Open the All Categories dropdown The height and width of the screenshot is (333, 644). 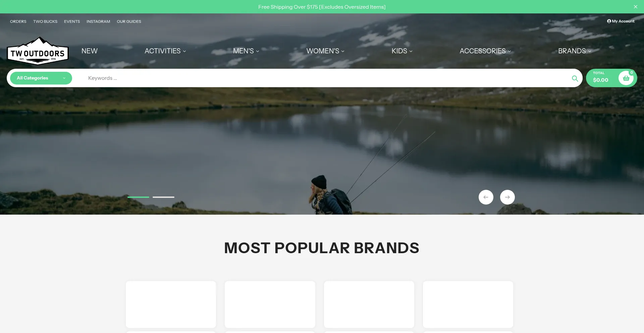41,78
